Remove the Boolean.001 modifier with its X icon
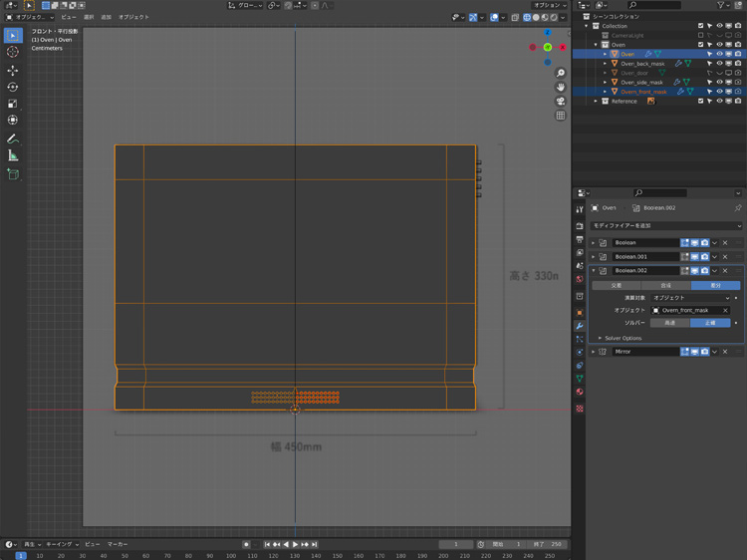The height and width of the screenshot is (560, 747). tap(725, 257)
